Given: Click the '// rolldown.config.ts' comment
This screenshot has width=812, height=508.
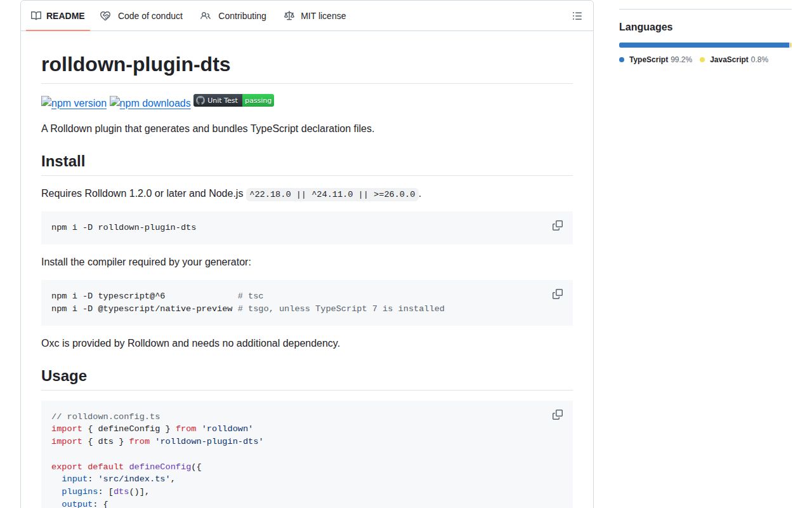Looking at the screenshot, I should tap(105, 417).
